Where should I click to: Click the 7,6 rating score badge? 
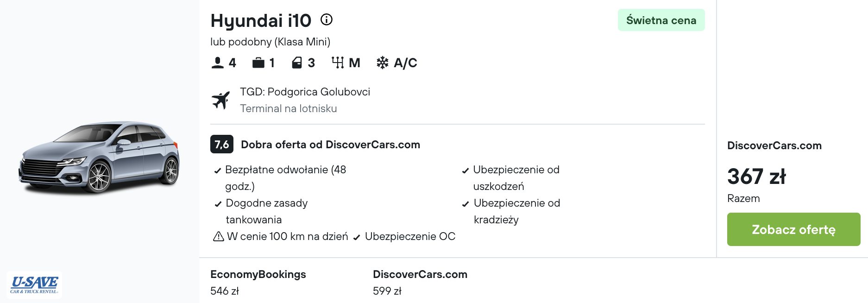[x=222, y=145]
